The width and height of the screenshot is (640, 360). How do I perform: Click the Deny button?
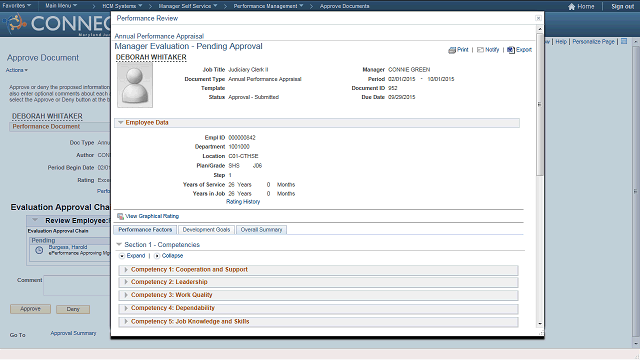pos(73,309)
